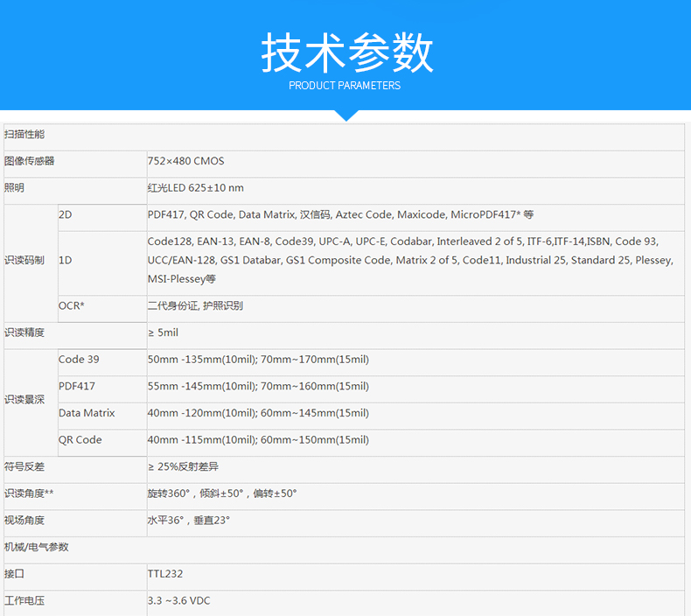Select the ≥ 5mil precision value

click(163, 332)
